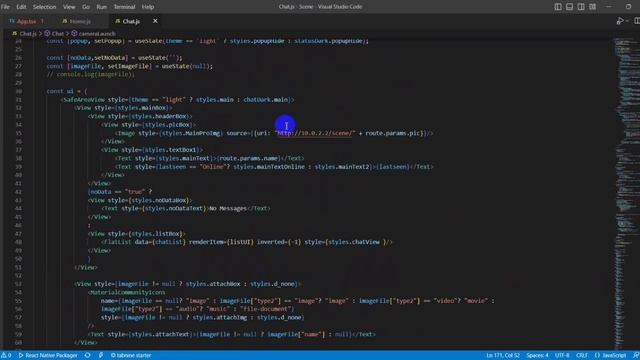Toggle primary side bar layout icon
The width and height of the screenshot is (640, 360).
(558, 7)
